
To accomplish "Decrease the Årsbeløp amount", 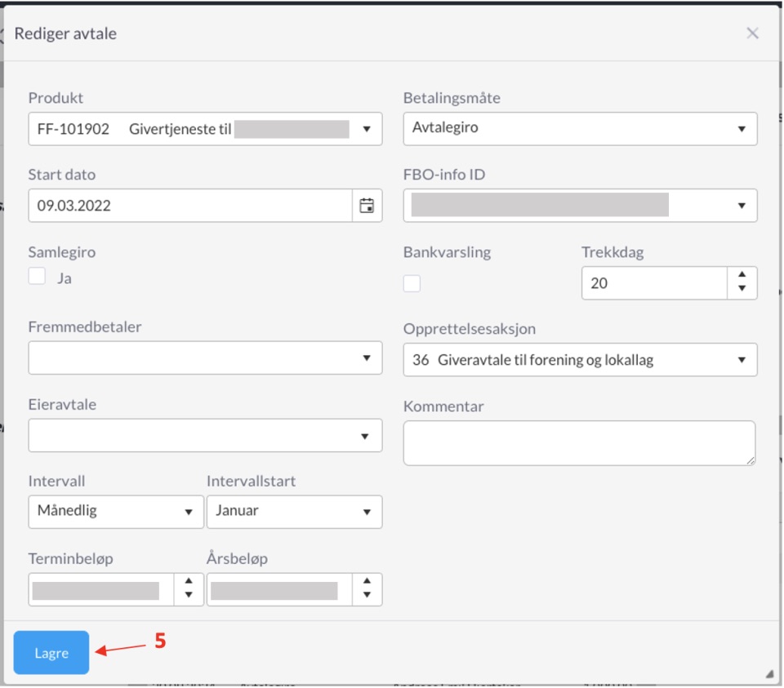I will (x=367, y=595).
